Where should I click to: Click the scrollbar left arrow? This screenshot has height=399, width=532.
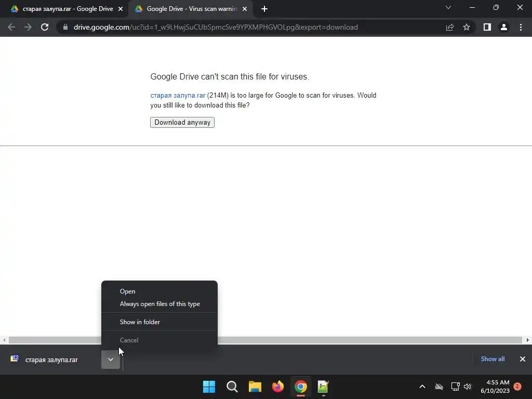(4, 340)
